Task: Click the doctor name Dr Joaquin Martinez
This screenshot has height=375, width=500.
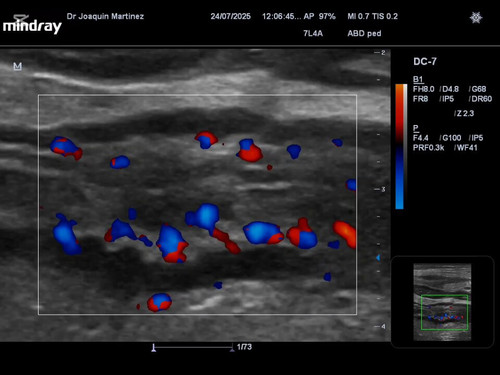Action: (105, 16)
